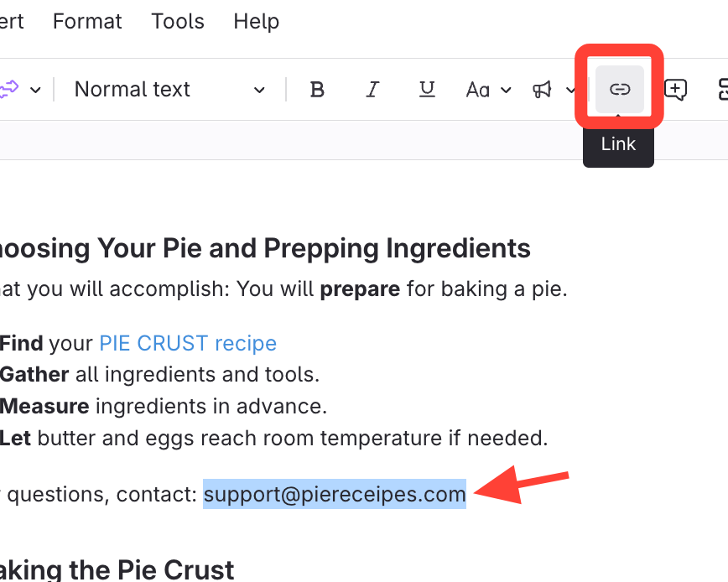Toggle underline formatting
Viewport: 728px width, 582px height.
(427, 89)
